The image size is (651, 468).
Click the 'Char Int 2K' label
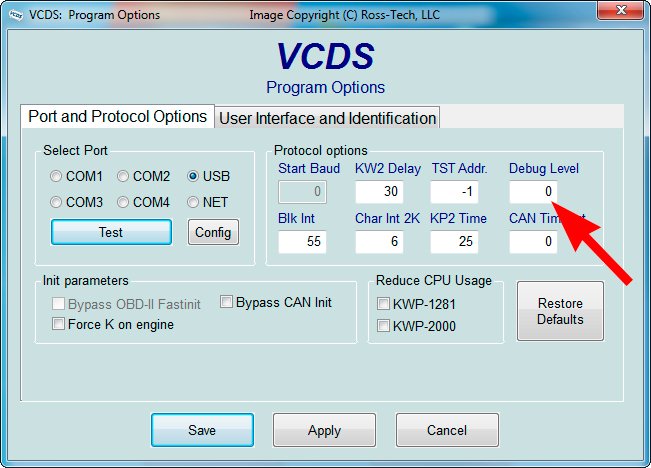coord(387,218)
